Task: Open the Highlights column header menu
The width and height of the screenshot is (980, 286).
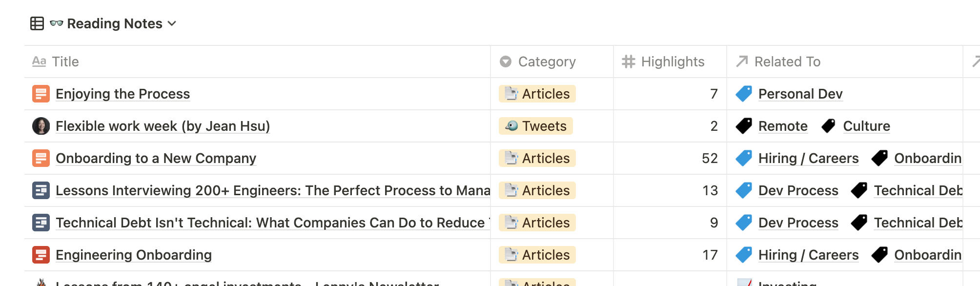Action: click(x=673, y=61)
